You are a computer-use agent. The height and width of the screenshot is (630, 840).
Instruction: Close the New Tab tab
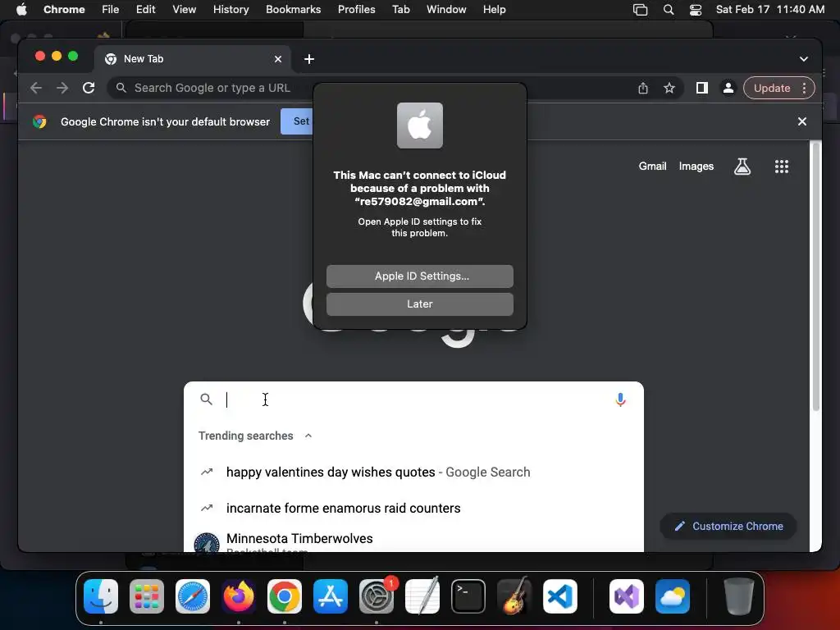pos(277,59)
